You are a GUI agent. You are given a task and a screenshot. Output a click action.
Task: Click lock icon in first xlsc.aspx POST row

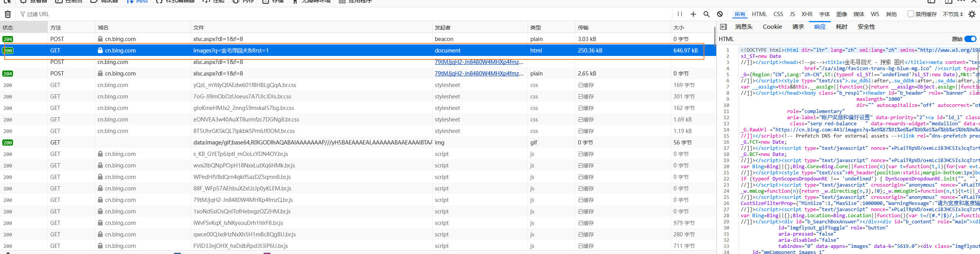tap(100, 39)
